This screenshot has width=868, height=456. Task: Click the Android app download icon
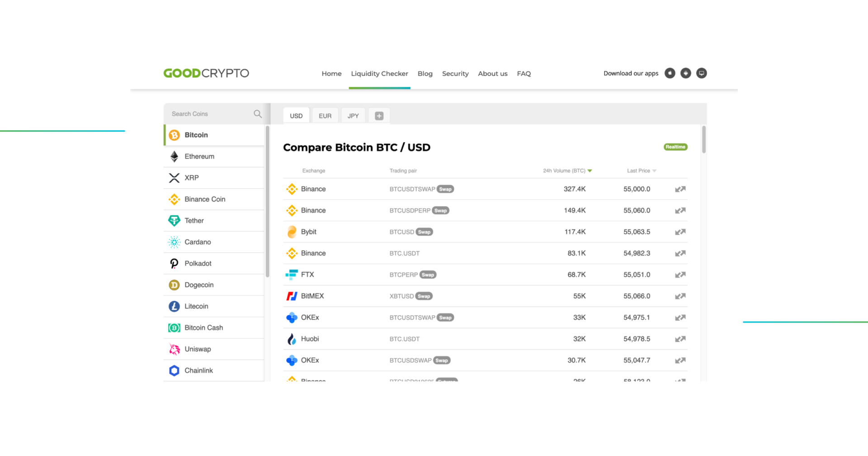[685, 73]
